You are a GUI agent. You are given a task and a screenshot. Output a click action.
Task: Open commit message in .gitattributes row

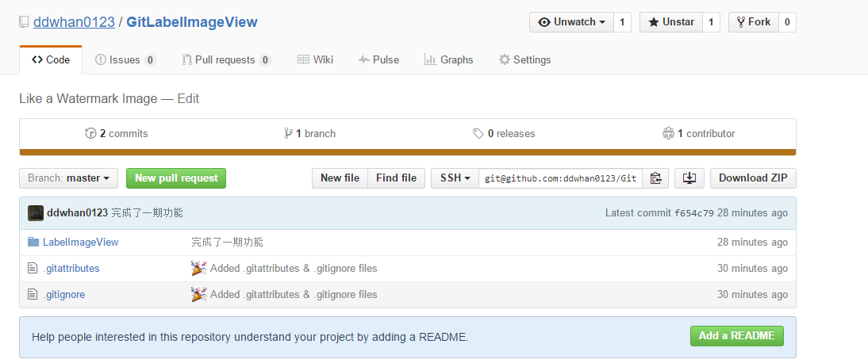coord(294,269)
